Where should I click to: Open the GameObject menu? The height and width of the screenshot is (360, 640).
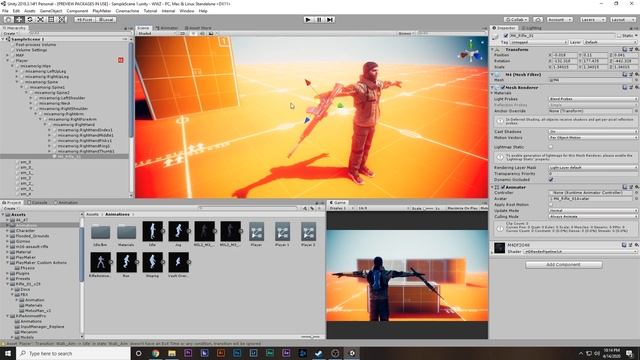point(51,11)
